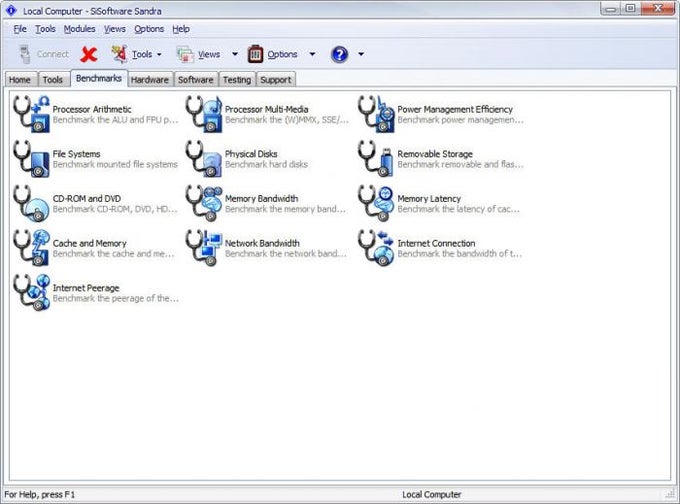Switch to the Testing tab
The height and width of the screenshot is (504, 680).
point(237,80)
